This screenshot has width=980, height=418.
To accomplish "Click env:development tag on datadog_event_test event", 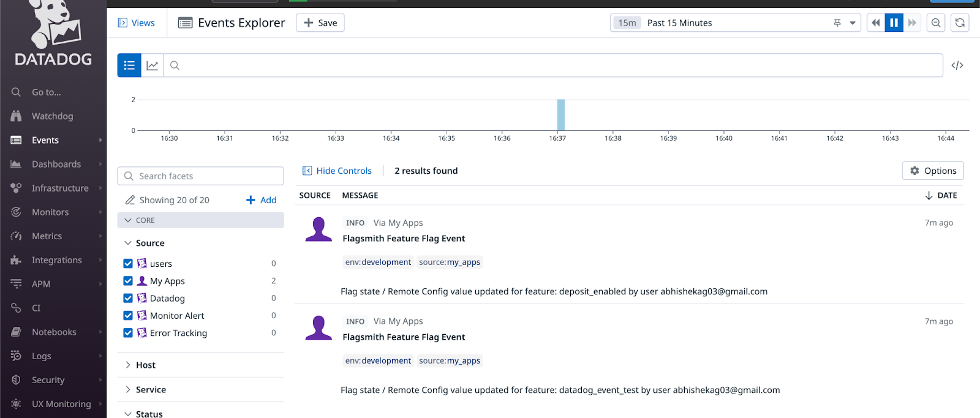I will [378, 360].
